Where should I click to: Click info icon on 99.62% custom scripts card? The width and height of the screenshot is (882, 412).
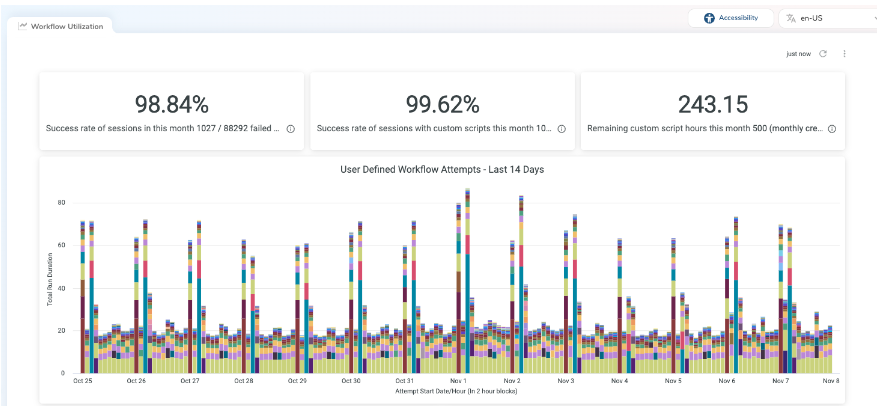coord(562,129)
